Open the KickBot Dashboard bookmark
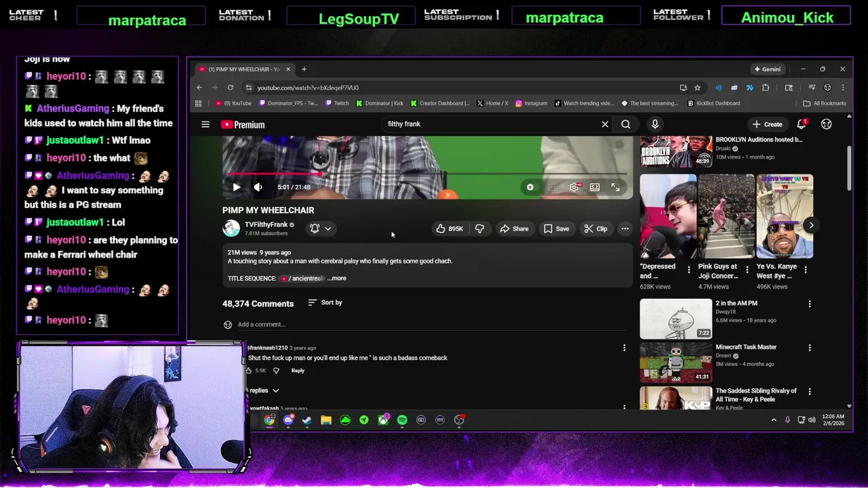 coord(713,104)
